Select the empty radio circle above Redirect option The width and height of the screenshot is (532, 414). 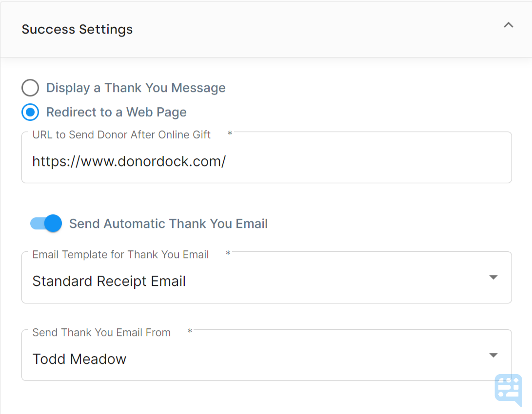[x=30, y=88]
